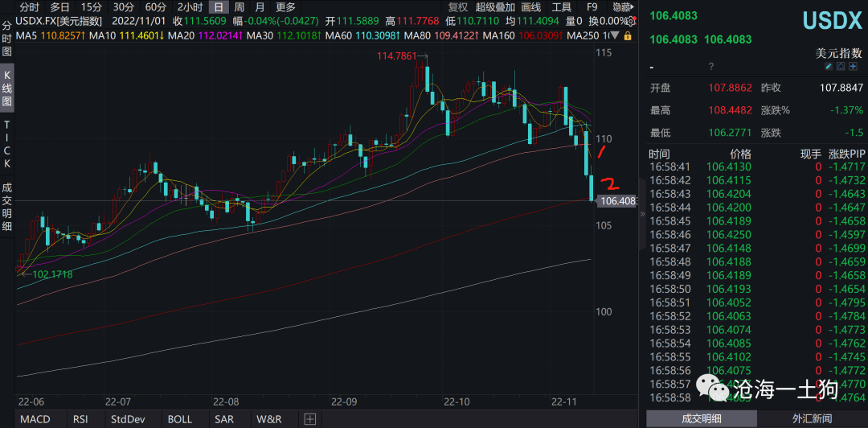Switch to 60分 minute period
The image size is (868, 428).
[155, 7]
